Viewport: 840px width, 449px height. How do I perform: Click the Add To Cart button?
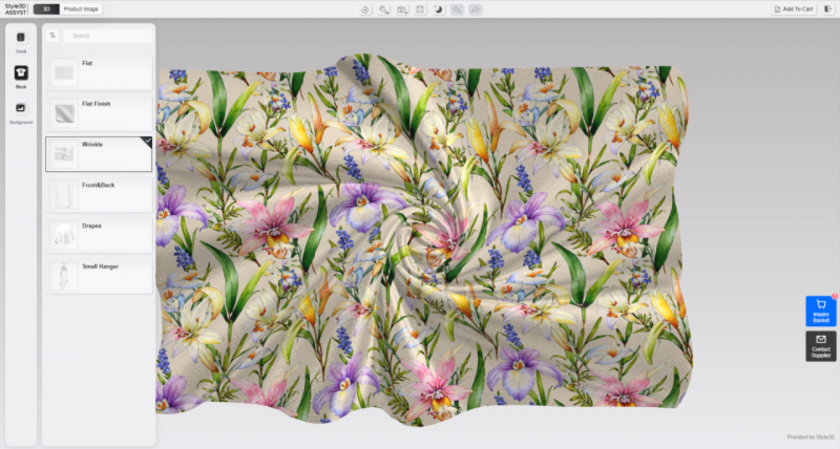click(794, 9)
